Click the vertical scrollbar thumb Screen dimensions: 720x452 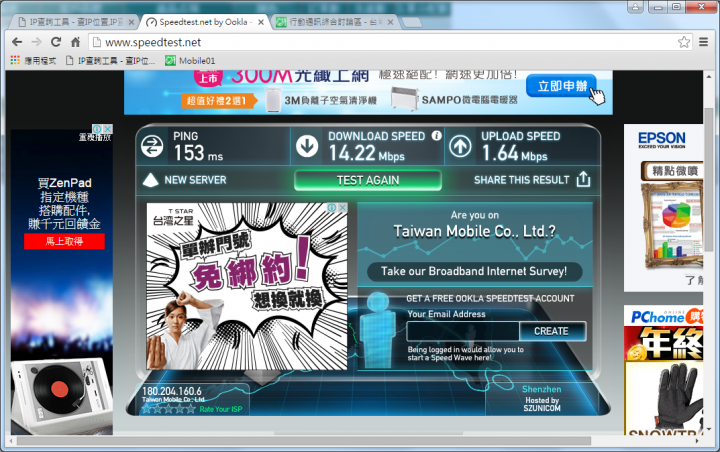click(709, 179)
